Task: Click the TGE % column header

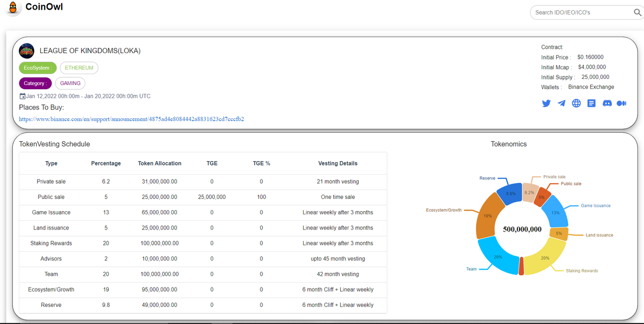Action: 261,163
